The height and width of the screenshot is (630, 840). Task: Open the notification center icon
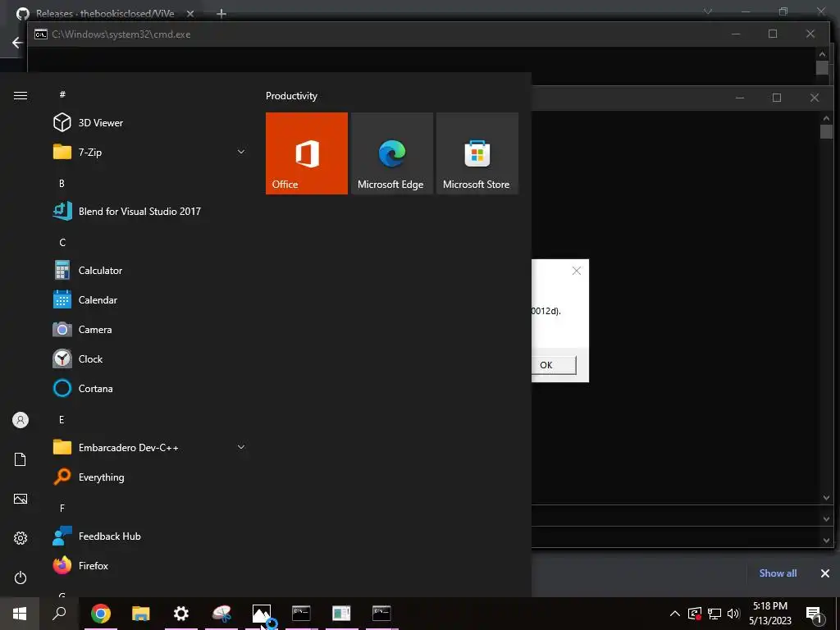point(814,614)
